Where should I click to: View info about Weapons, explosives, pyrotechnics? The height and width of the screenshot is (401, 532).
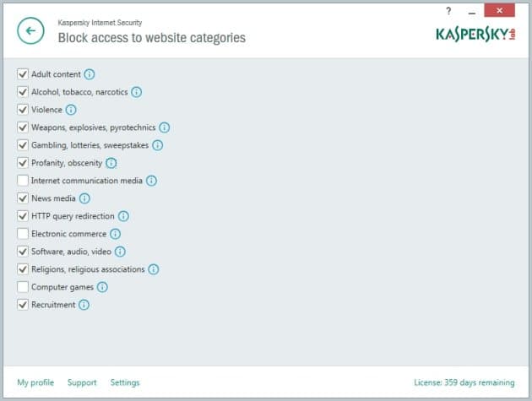pyautogui.click(x=164, y=127)
